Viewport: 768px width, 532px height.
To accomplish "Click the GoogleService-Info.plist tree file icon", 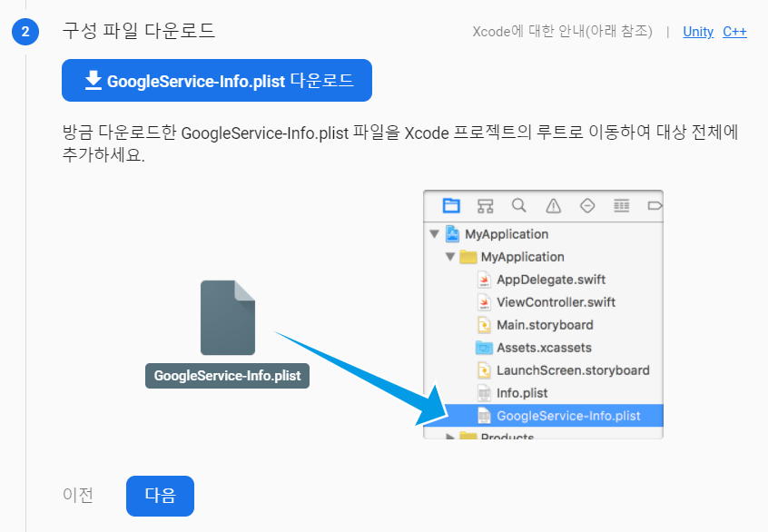I will pyautogui.click(x=484, y=416).
